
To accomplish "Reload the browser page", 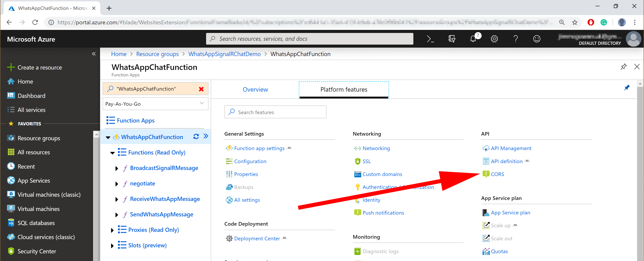I will [35, 23].
